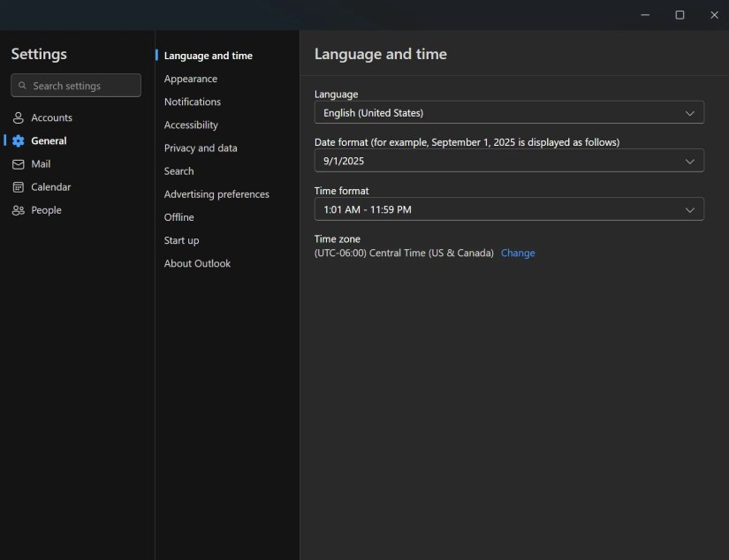Click the People icon in sidebar
The height and width of the screenshot is (560, 729).
(x=18, y=210)
